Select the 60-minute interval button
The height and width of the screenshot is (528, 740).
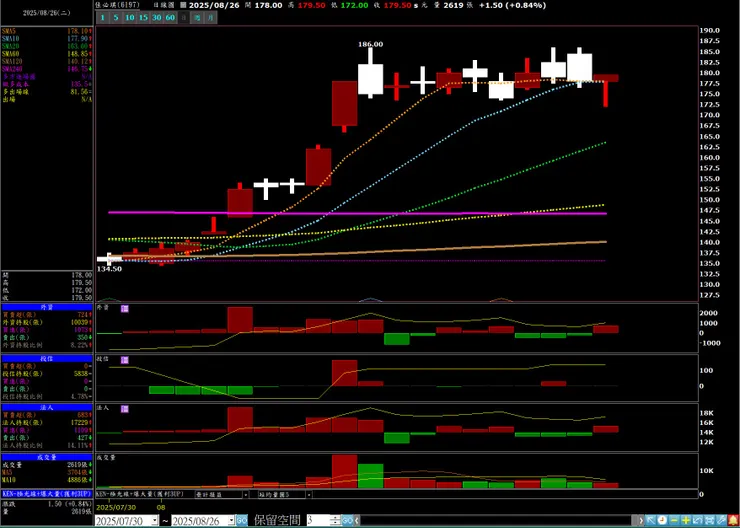coord(170,18)
